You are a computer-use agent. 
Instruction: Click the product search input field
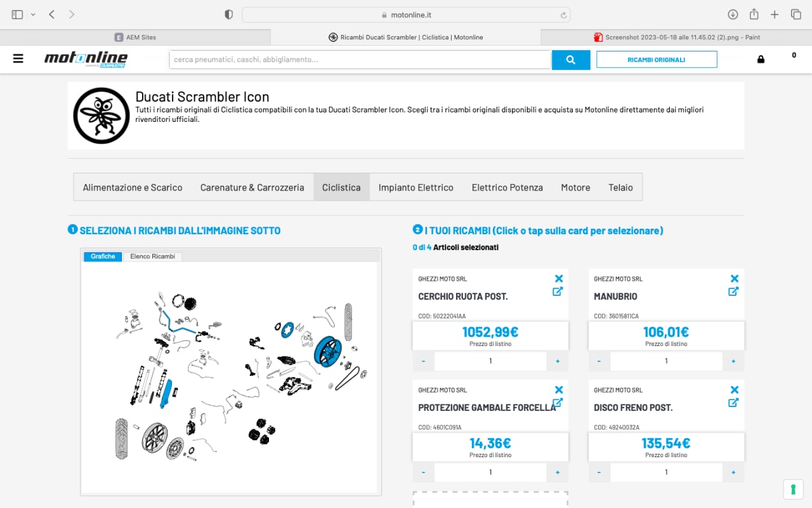360,60
